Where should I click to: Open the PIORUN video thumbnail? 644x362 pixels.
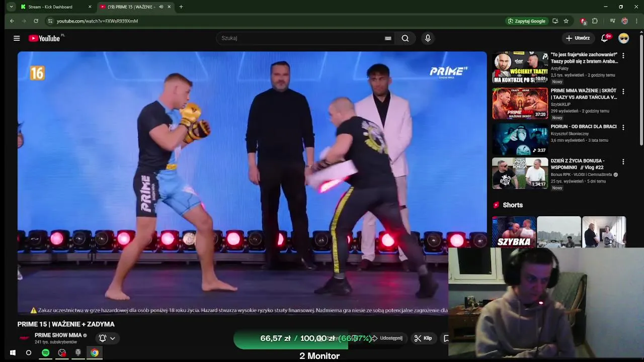coord(520,139)
